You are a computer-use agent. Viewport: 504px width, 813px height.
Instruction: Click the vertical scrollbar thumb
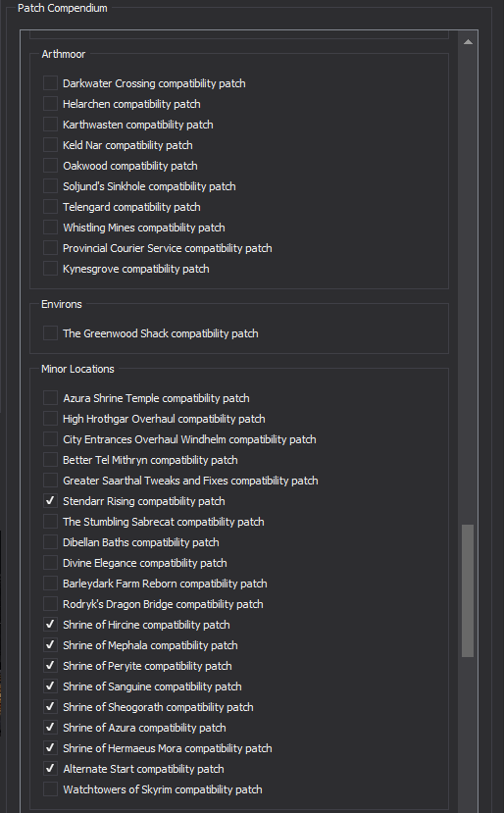(468, 591)
